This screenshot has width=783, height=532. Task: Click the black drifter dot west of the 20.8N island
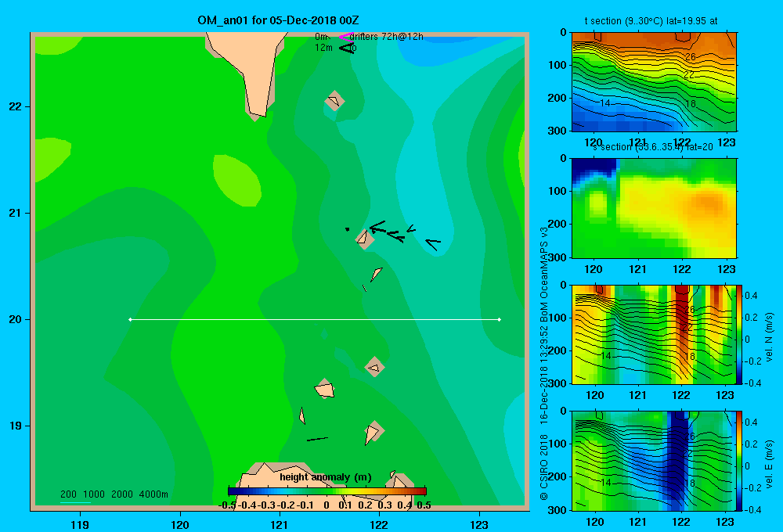347,229
